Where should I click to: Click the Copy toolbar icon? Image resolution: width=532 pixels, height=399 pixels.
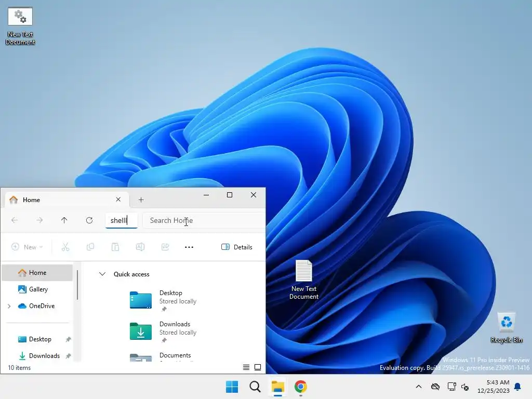(90, 247)
